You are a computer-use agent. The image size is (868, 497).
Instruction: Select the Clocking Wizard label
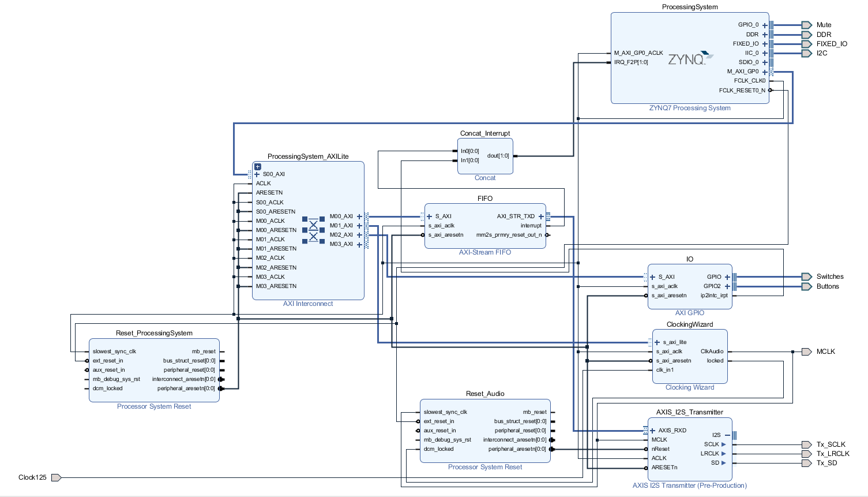click(x=690, y=387)
